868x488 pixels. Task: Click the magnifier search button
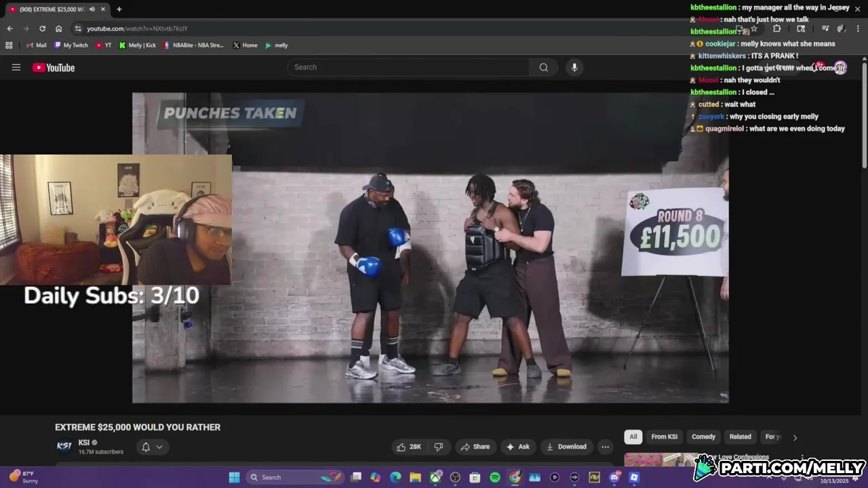coord(544,67)
